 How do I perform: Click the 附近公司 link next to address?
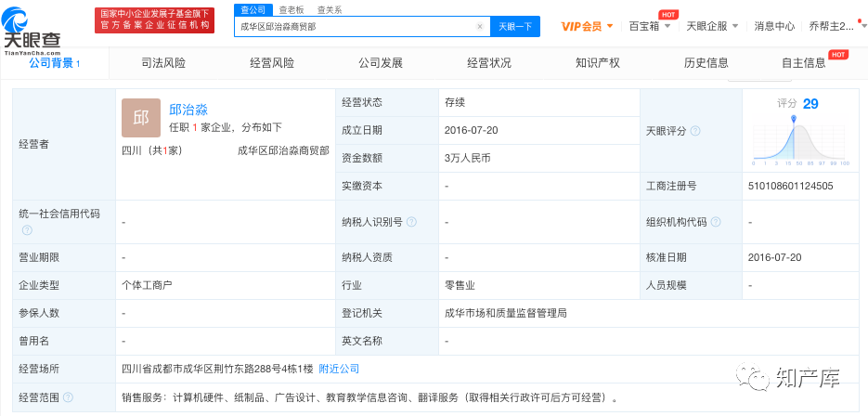(339, 369)
